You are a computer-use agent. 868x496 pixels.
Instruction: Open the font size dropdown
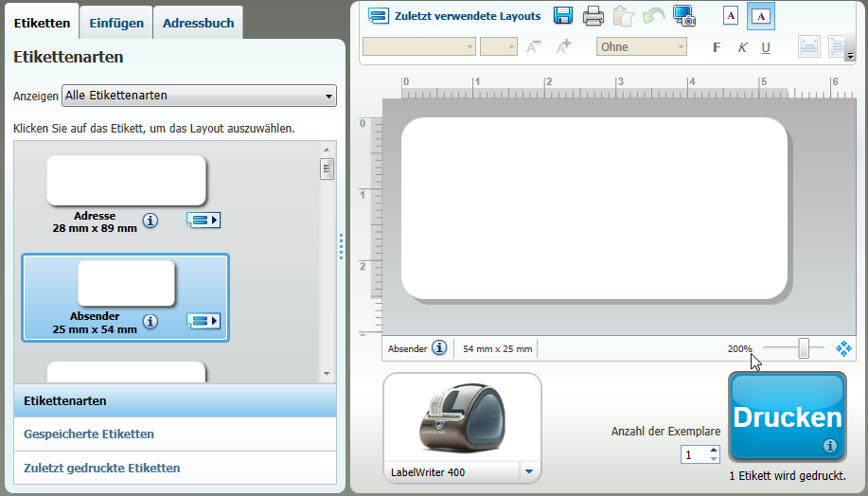click(x=499, y=46)
